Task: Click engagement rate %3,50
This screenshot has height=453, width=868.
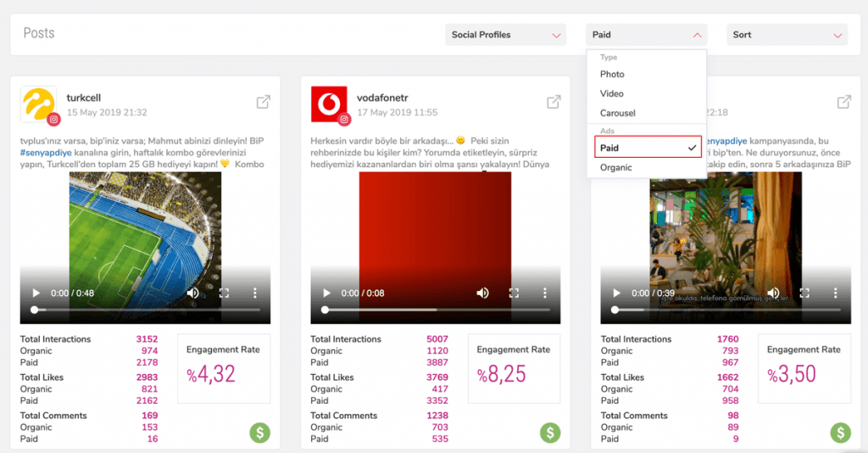Action: coord(792,374)
